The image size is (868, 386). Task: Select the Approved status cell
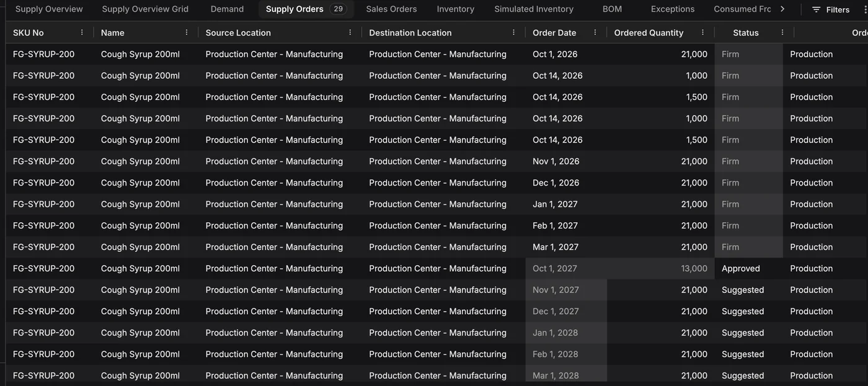point(748,269)
